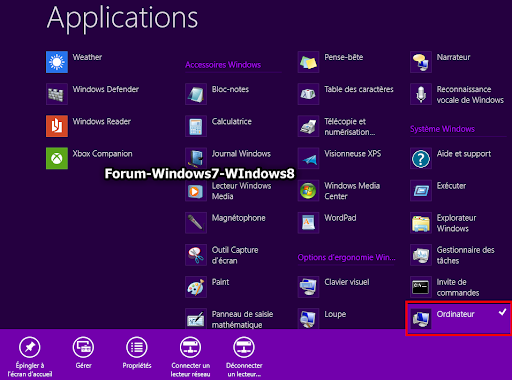Open the Paint palette icon
Viewport: 512px width, 380px height.
[x=196, y=287]
